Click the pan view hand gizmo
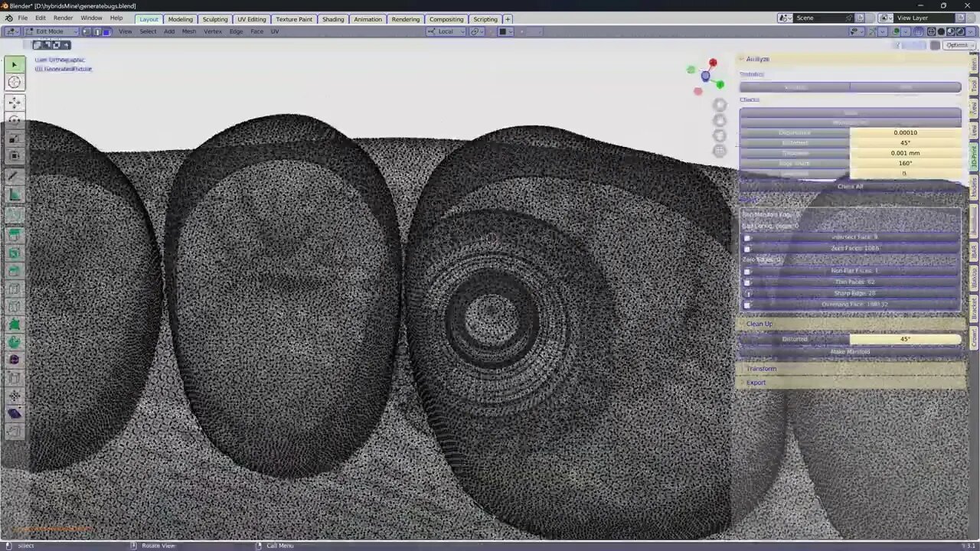 720,120
